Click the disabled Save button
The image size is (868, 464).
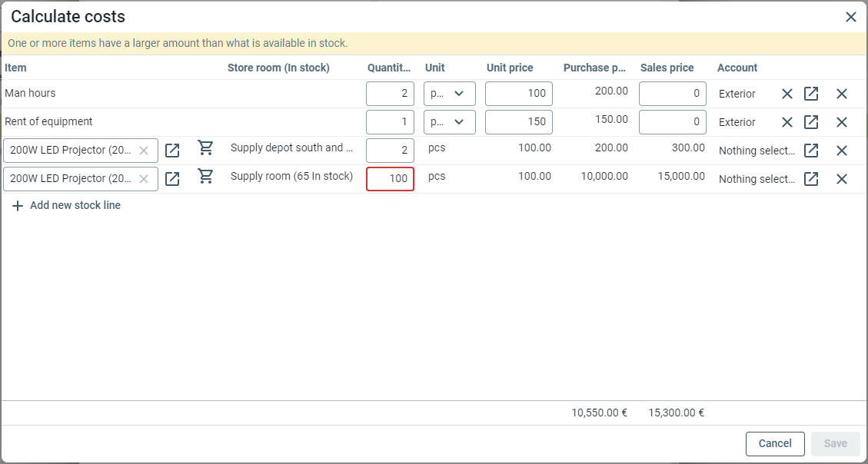(835, 443)
